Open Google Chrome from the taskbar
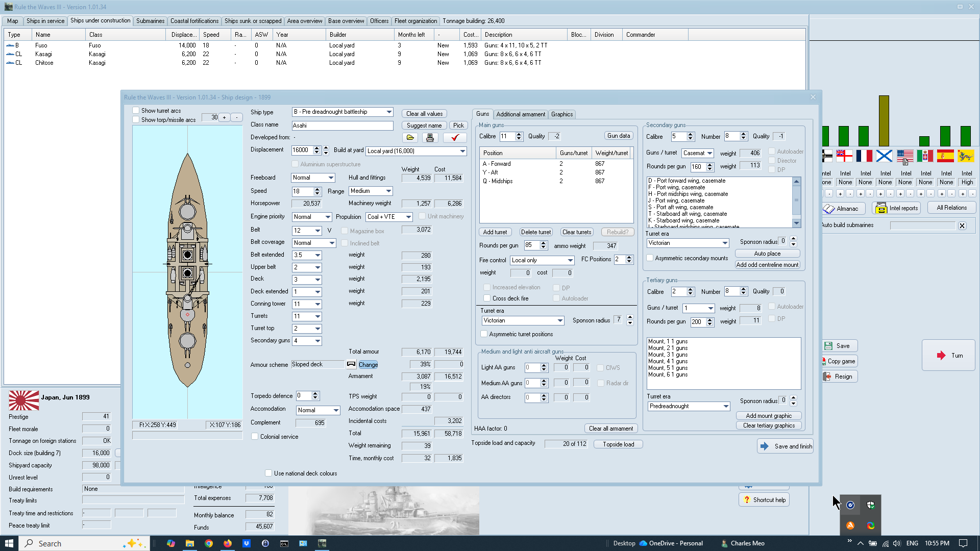Screen dimensions: 980x551 209,543
